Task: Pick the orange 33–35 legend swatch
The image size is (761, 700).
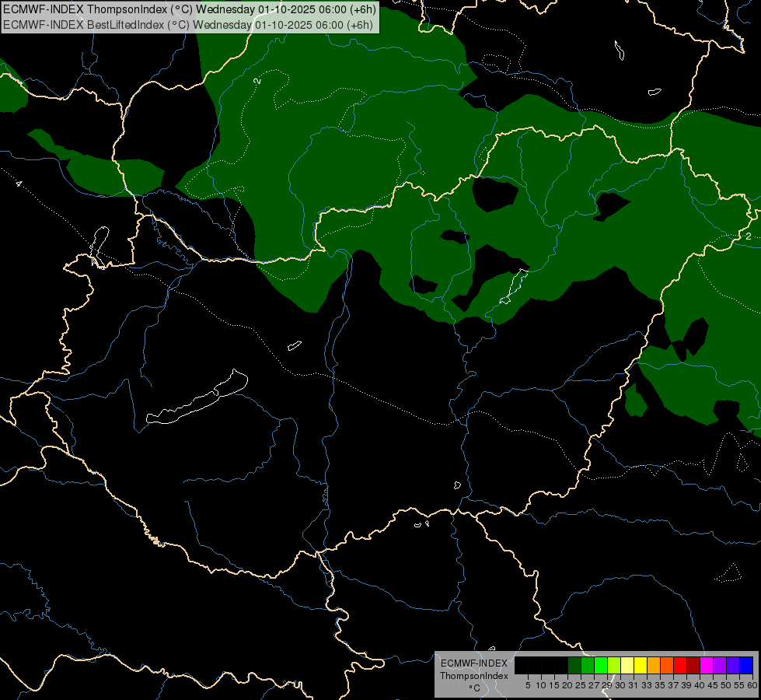Action: coord(654,665)
